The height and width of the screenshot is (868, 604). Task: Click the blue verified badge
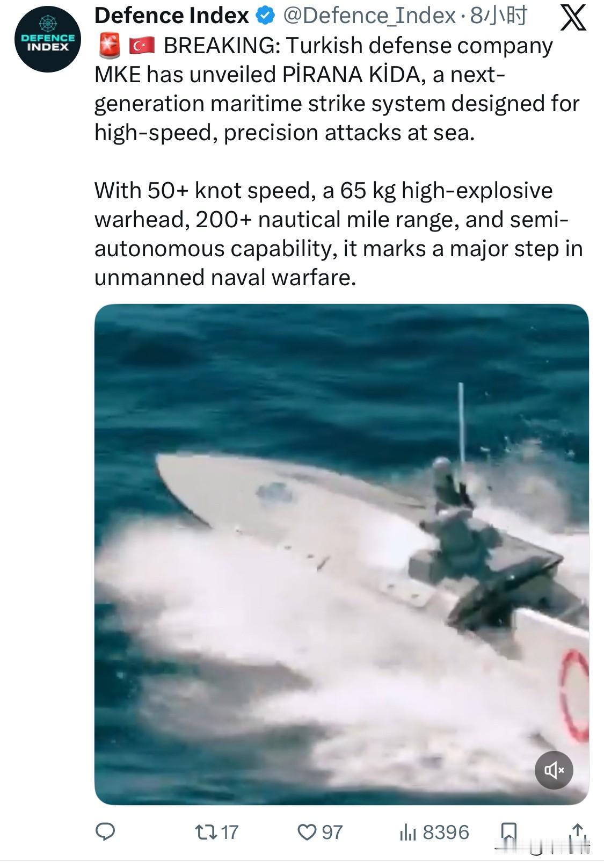266,17
